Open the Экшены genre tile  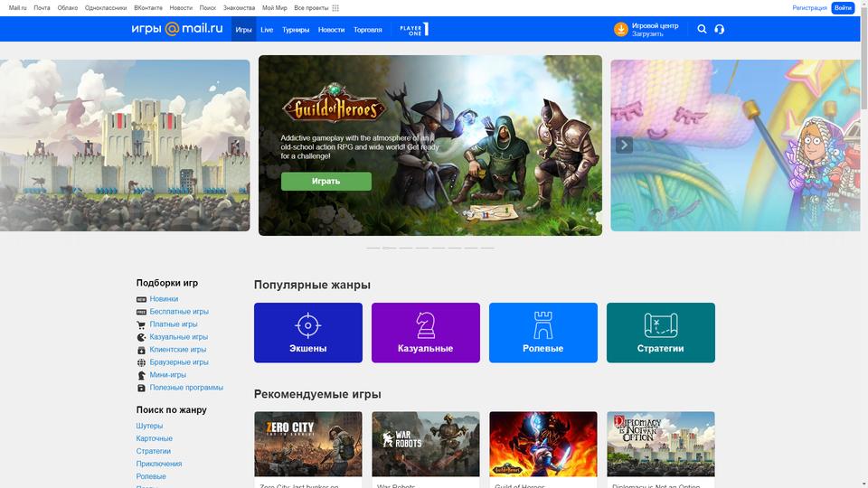point(308,333)
